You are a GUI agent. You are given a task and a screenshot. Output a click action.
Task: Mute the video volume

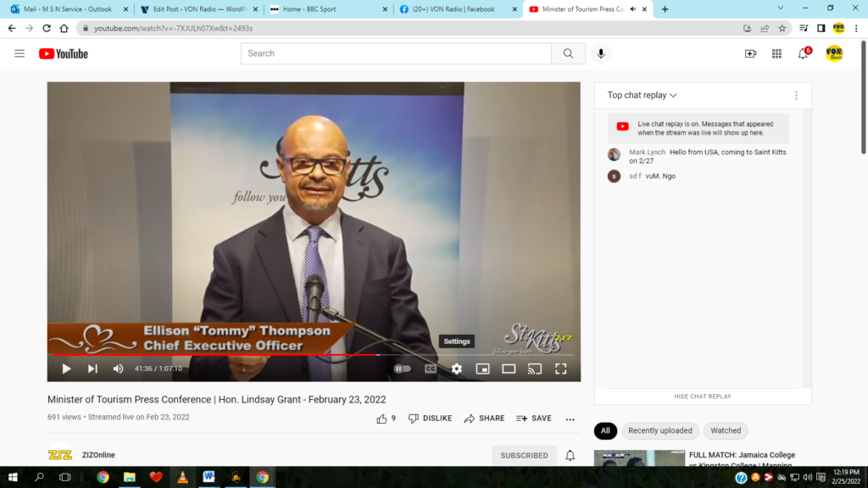pyautogui.click(x=118, y=369)
